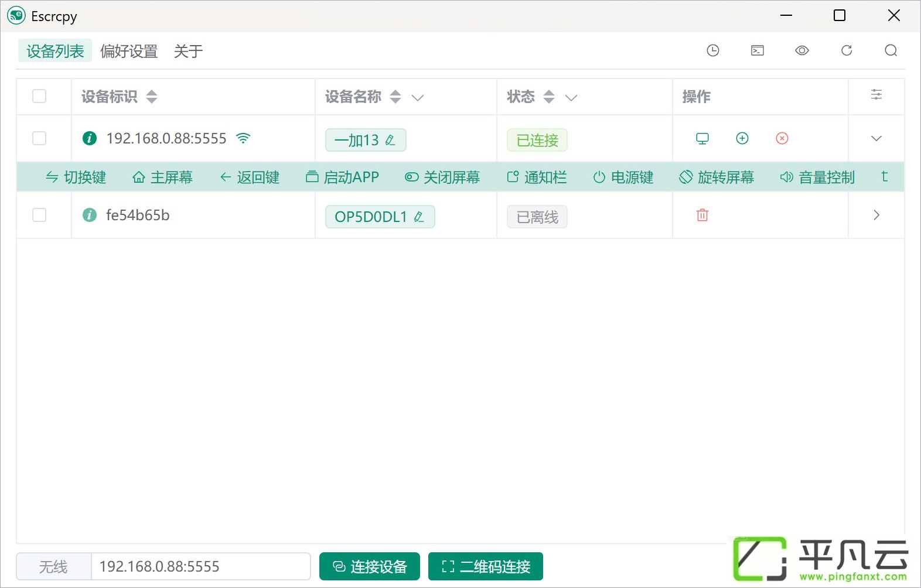Show info for fe54b65b device
Screen dimensions: 921x588
(x=90, y=215)
